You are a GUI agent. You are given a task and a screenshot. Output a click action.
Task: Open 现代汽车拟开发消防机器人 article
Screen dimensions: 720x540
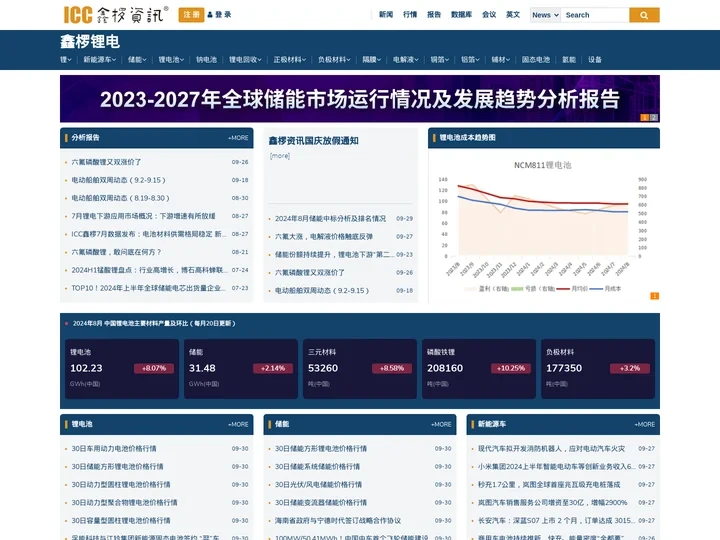click(x=551, y=449)
